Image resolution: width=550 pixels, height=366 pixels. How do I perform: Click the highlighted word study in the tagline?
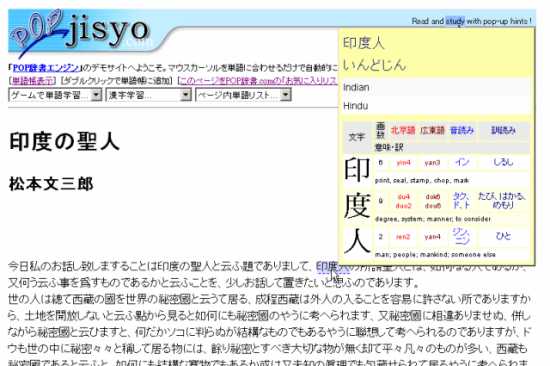455,21
